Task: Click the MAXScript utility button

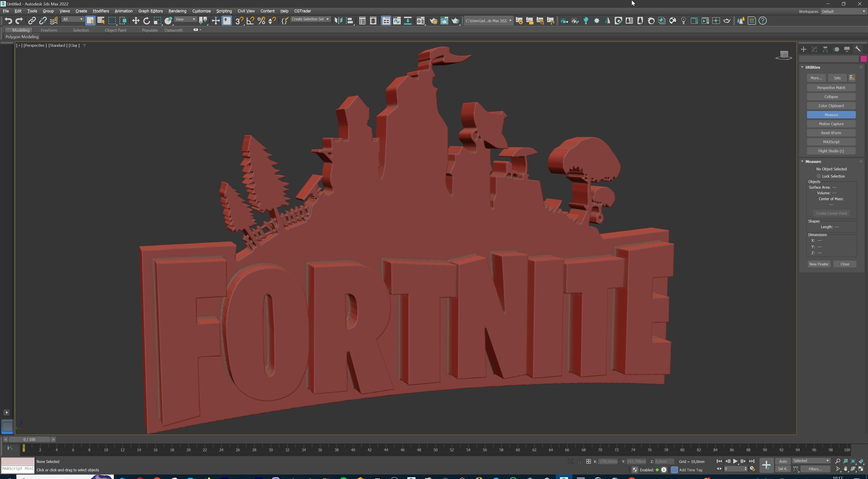Action: 831,142
